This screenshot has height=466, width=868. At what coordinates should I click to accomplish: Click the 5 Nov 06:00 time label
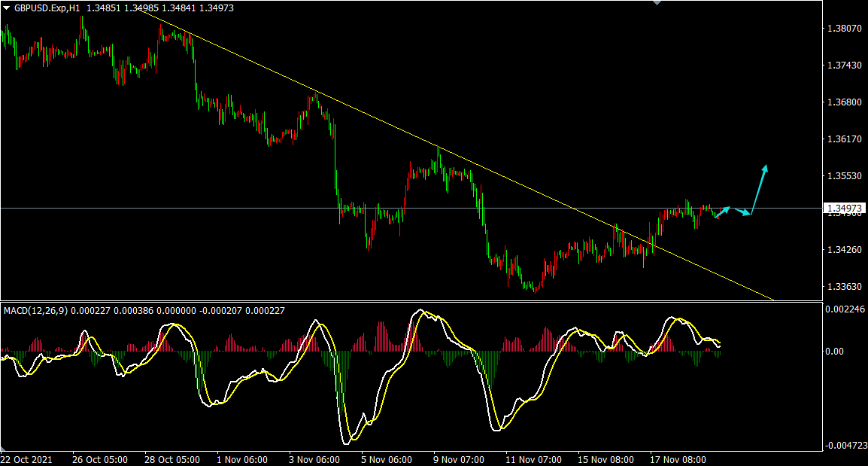tap(387, 460)
